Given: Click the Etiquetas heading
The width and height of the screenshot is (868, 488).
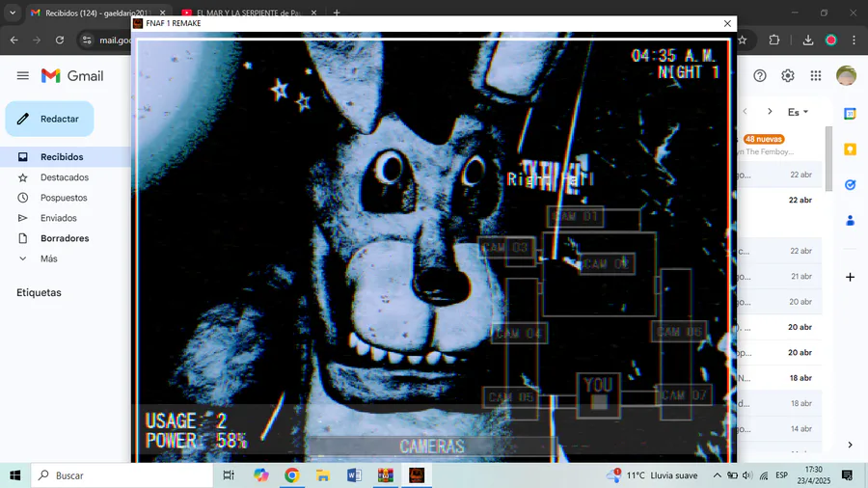Looking at the screenshot, I should 39,292.
